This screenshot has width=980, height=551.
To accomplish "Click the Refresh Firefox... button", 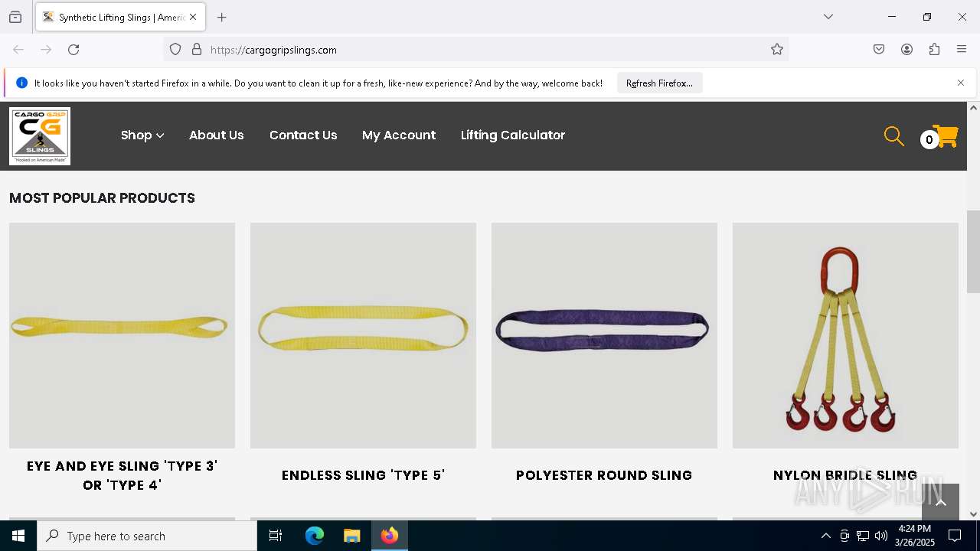I will (x=659, y=83).
